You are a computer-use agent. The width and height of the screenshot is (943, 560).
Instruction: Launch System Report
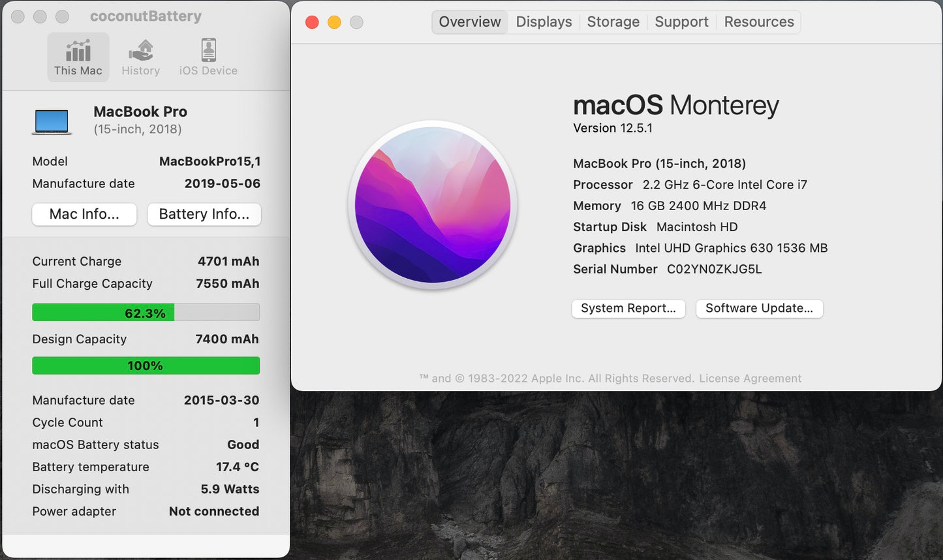pyautogui.click(x=628, y=308)
